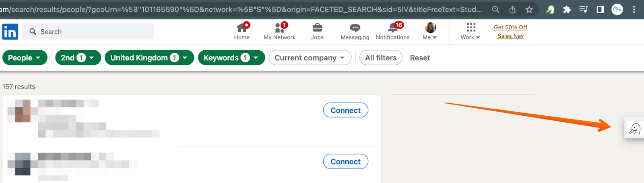Viewport: 644px width, 183px height.
Task: Expand the People filter dropdown
Action: (x=25, y=58)
